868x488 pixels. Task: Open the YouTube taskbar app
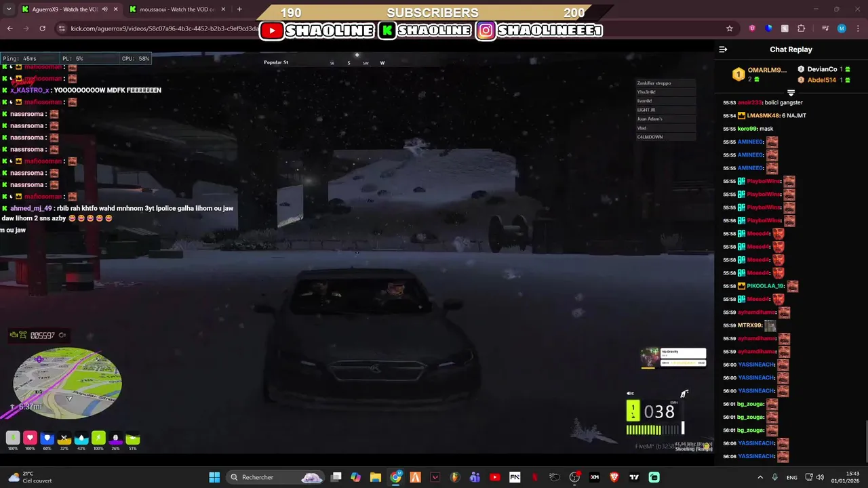tap(495, 477)
